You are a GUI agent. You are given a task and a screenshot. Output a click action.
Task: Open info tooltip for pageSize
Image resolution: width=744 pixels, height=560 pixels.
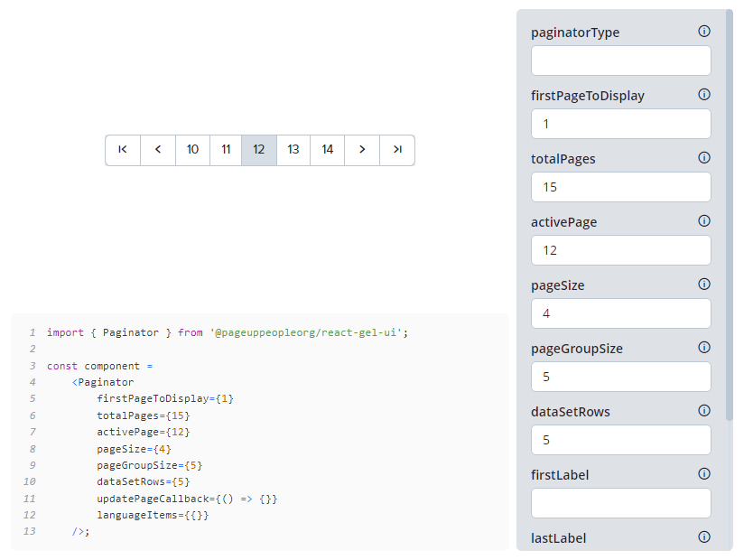(703, 284)
